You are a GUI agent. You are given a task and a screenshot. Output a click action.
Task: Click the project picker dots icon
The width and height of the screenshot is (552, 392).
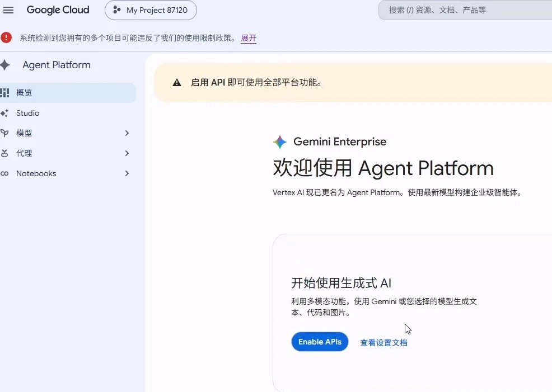pos(116,10)
